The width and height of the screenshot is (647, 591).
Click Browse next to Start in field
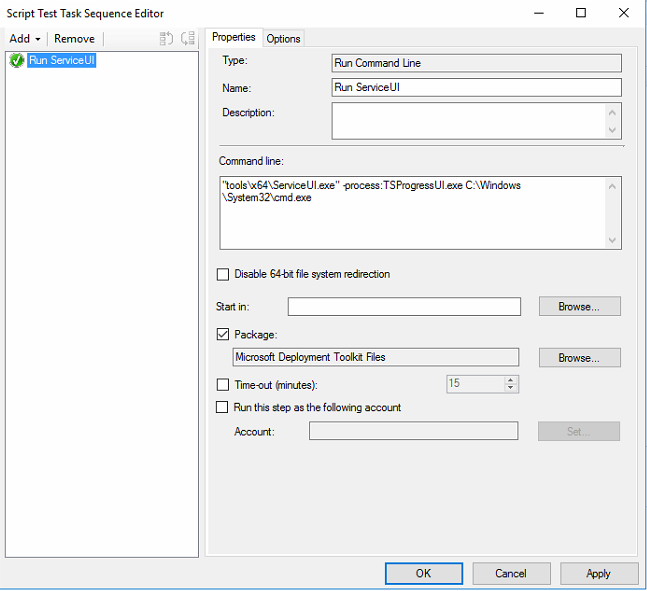tap(579, 306)
